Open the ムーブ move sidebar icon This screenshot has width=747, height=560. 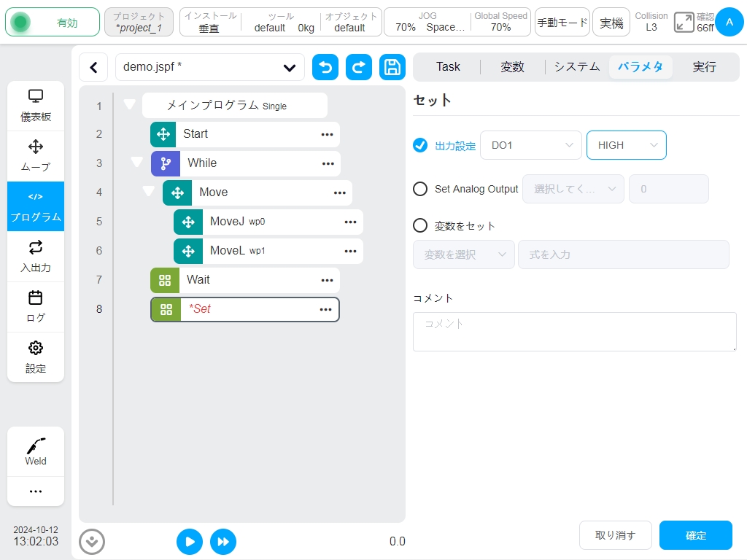click(36, 156)
